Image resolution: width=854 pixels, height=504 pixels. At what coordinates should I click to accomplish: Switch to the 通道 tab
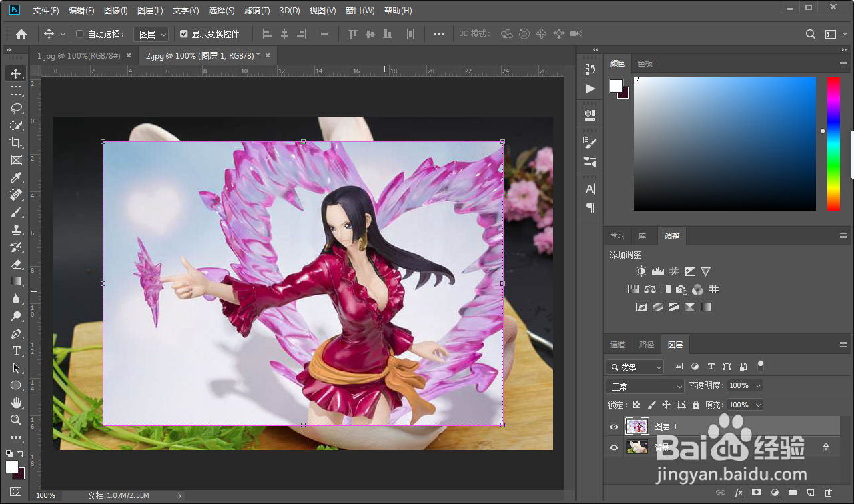(618, 345)
